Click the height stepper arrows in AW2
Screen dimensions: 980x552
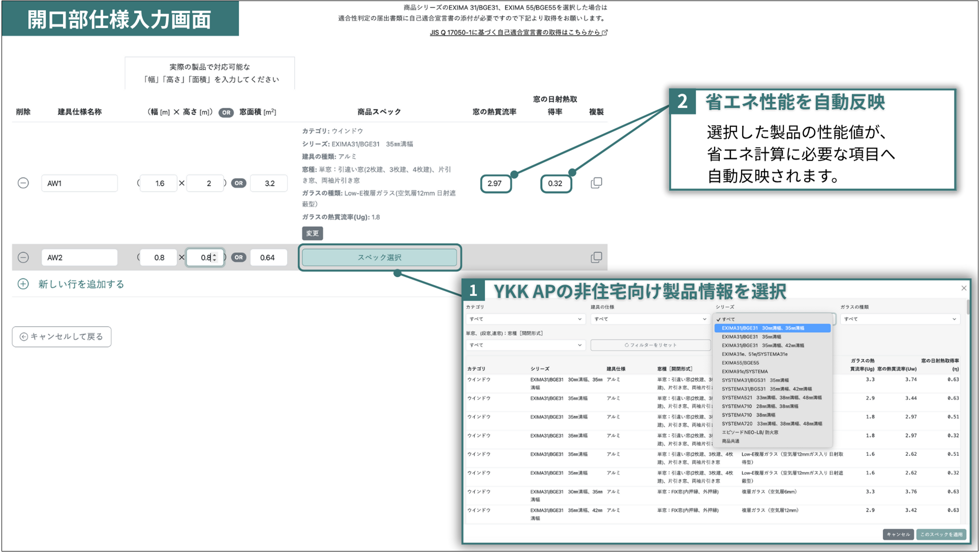215,257
